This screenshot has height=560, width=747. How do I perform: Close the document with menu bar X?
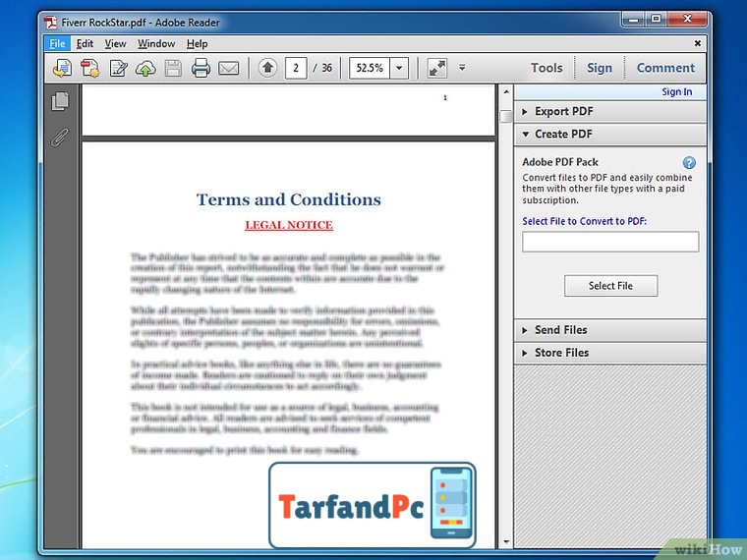[x=698, y=43]
